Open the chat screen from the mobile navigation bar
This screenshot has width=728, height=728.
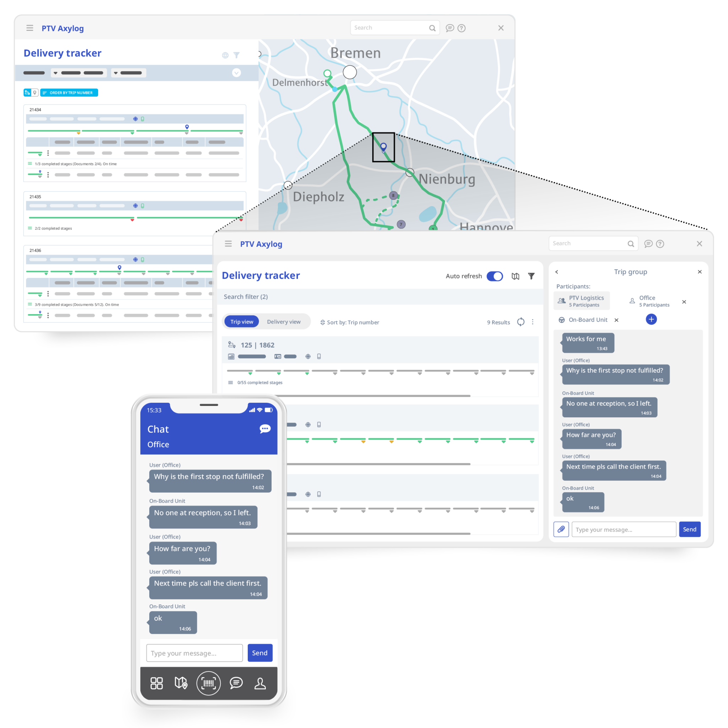[236, 683]
